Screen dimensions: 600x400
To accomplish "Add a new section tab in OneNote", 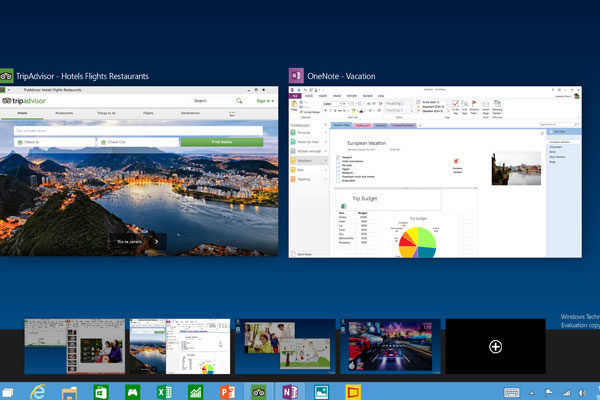I will (x=420, y=126).
